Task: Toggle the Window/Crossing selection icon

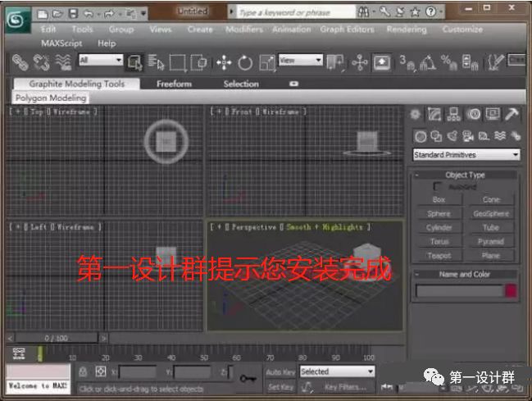Action: click(199, 63)
